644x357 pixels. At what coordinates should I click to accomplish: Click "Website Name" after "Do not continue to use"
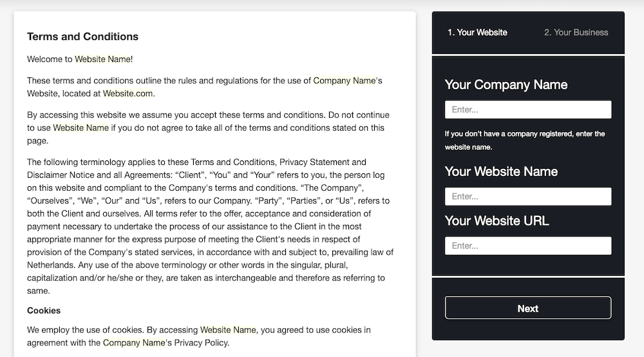pos(80,128)
